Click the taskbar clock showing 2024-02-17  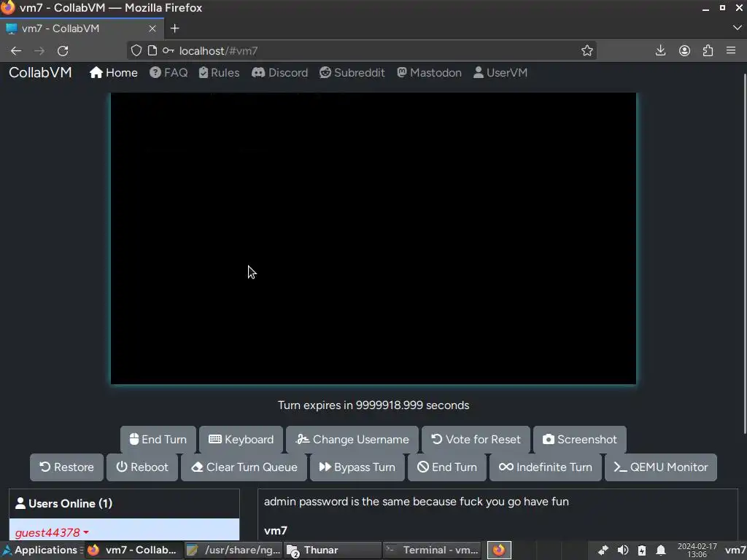(x=697, y=551)
